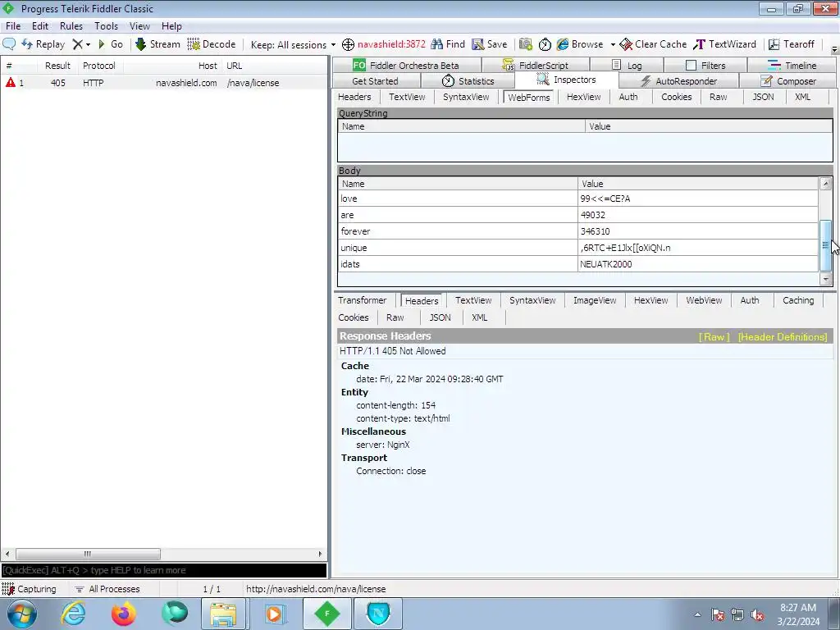Switch to Fiddler Orchestra Beta tab
The width and height of the screenshot is (840, 630).
coord(405,66)
